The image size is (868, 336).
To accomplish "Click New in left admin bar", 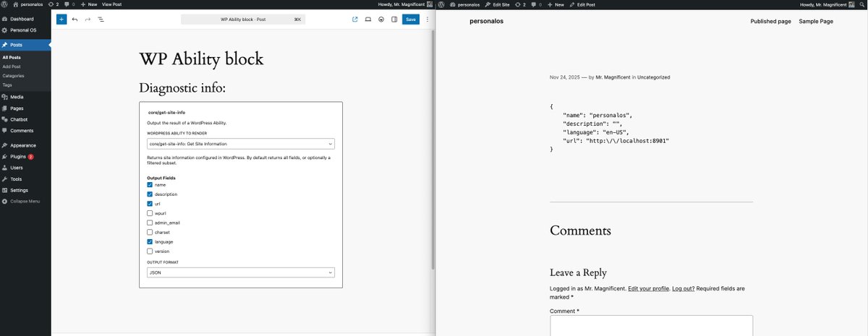I will [89, 4].
